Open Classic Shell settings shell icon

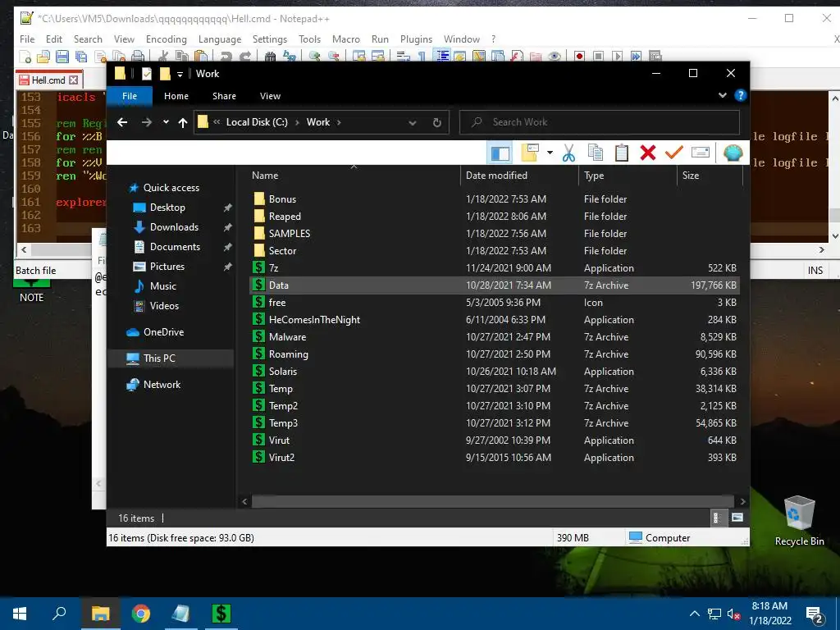click(x=733, y=153)
